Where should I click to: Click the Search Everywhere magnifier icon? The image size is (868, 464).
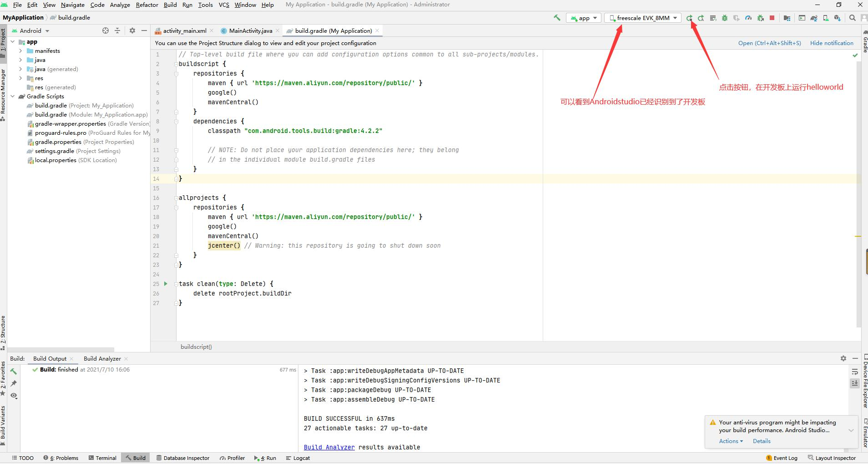853,18
